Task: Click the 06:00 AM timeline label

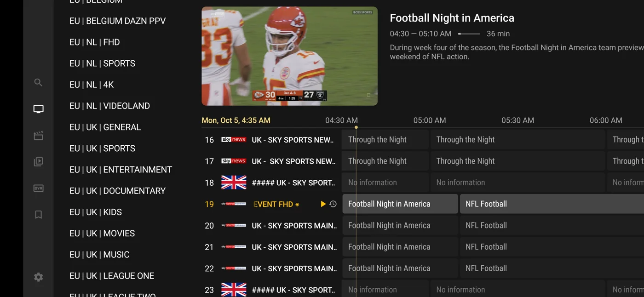Action: (606, 120)
